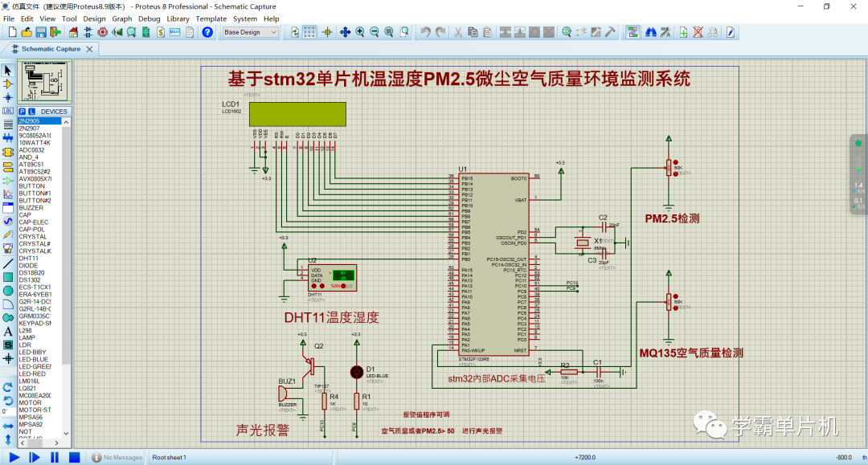Screen dimensions: 868x465
Task: Toggle real-time wire autorouting
Action: coord(632,31)
